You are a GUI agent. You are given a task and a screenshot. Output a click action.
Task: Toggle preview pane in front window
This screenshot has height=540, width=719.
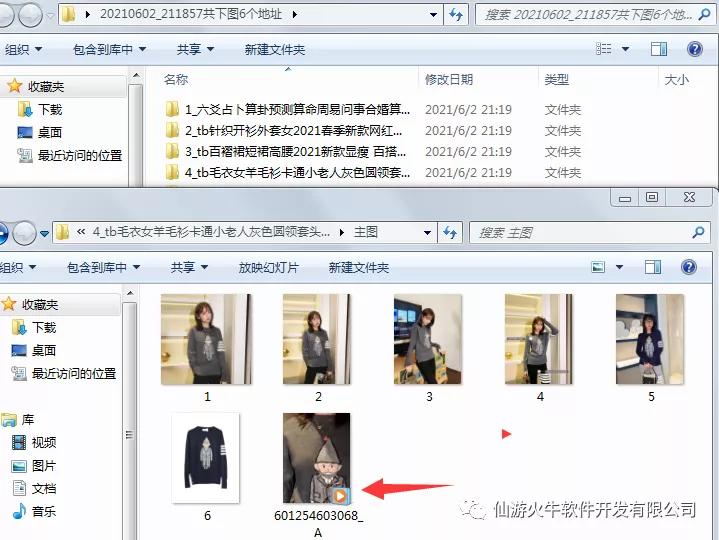point(653,267)
